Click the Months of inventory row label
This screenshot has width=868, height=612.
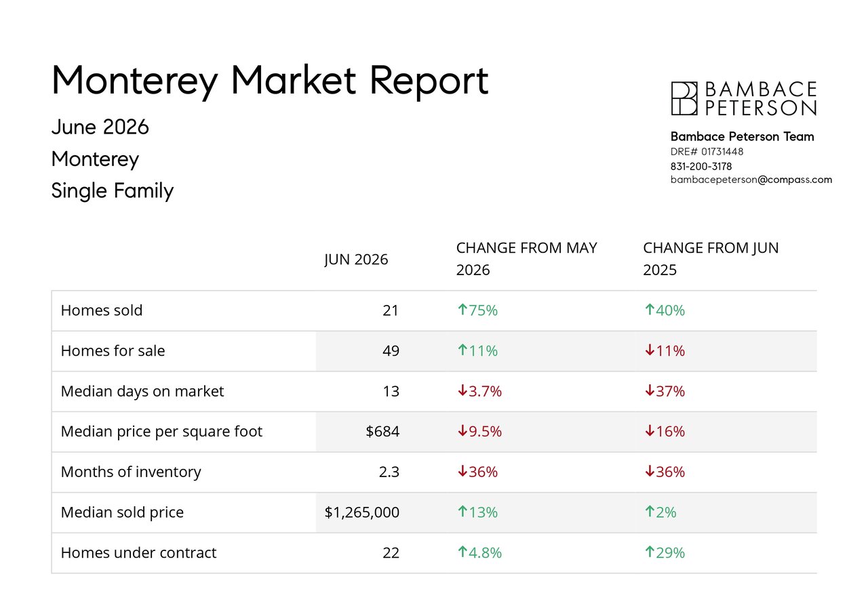coord(131,472)
